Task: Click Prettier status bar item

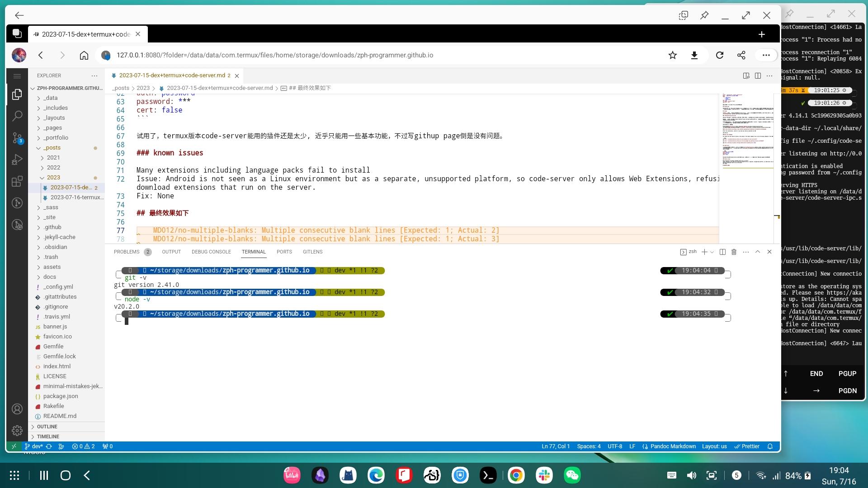Action: coord(747,446)
